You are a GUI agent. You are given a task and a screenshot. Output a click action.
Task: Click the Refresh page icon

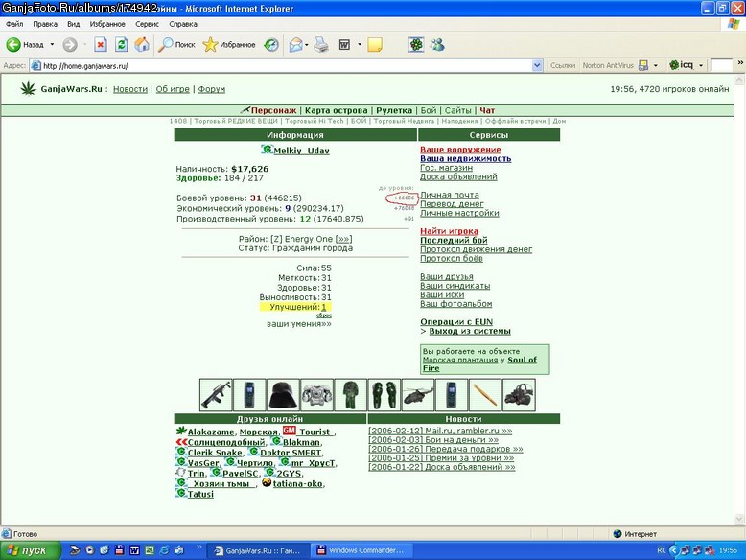122,45
